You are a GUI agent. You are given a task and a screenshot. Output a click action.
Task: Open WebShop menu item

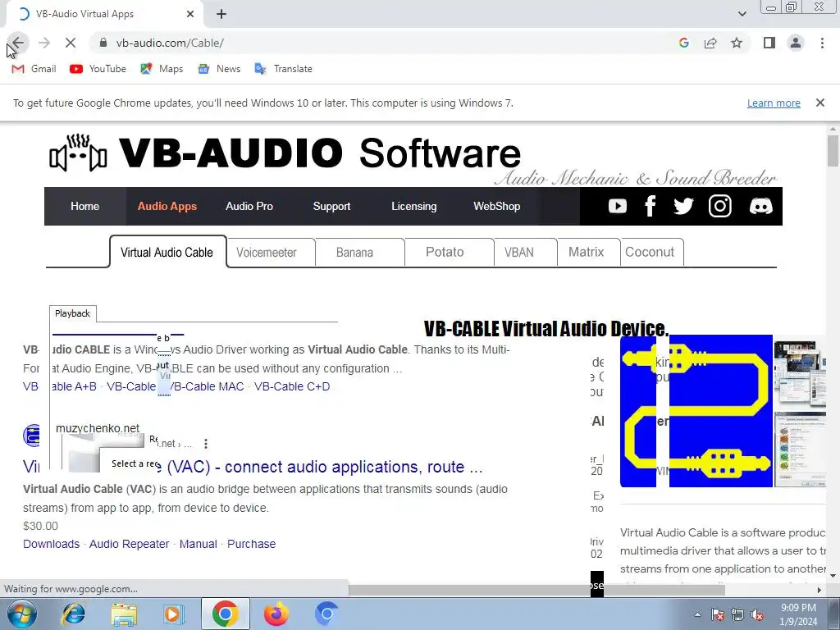coord(496,206)
